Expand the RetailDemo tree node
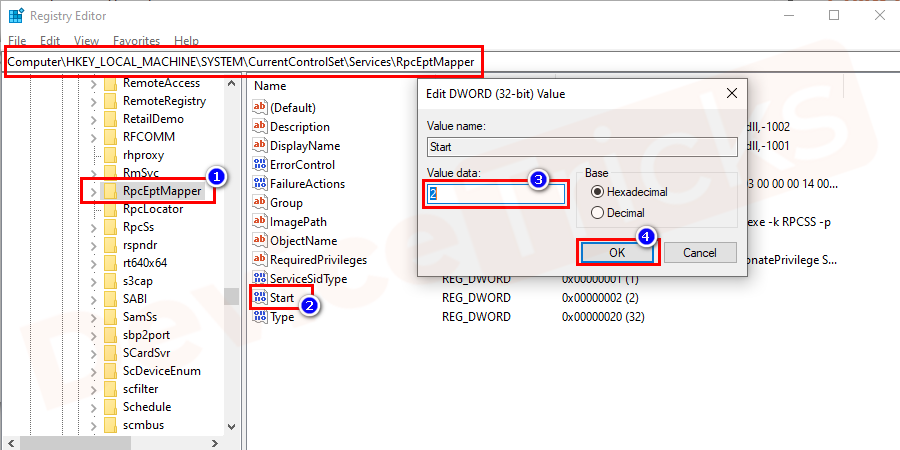900x450 pixels. pyautogui.click(x=93, y=120)
